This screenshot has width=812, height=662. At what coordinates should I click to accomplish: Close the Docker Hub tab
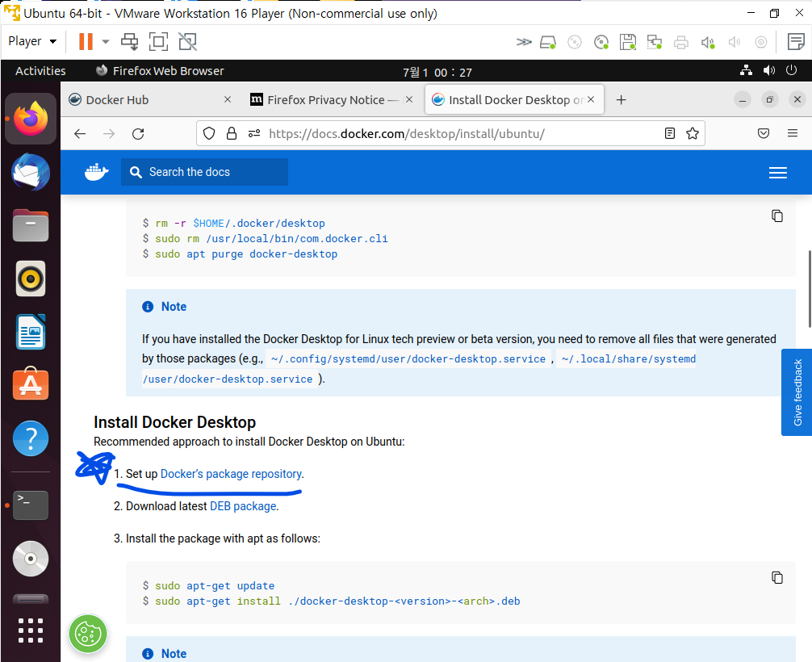click(x=228, y=99)
